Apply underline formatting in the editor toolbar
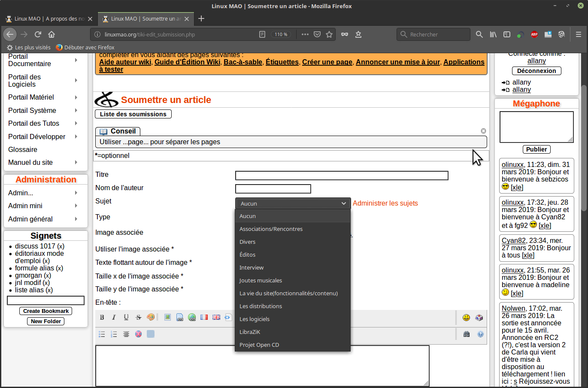The image size is (588, 388). pos(126,318)
